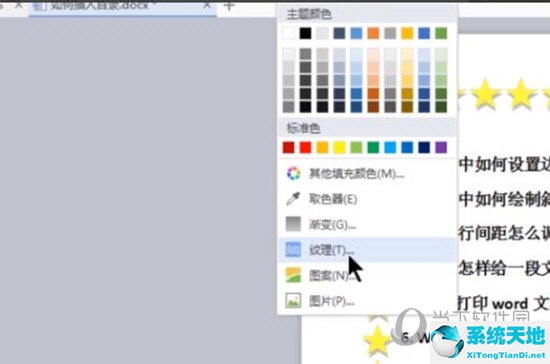Click the document line starting 行间距怎么
The height and width of the screenshot is (364, 550).
click(504, 233)
